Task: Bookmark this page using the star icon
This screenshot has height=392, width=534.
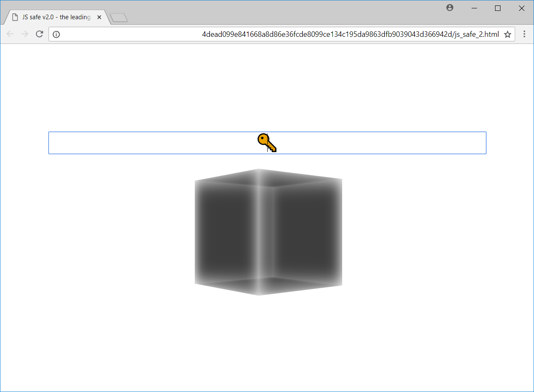Action: click(x=507, y=34)
